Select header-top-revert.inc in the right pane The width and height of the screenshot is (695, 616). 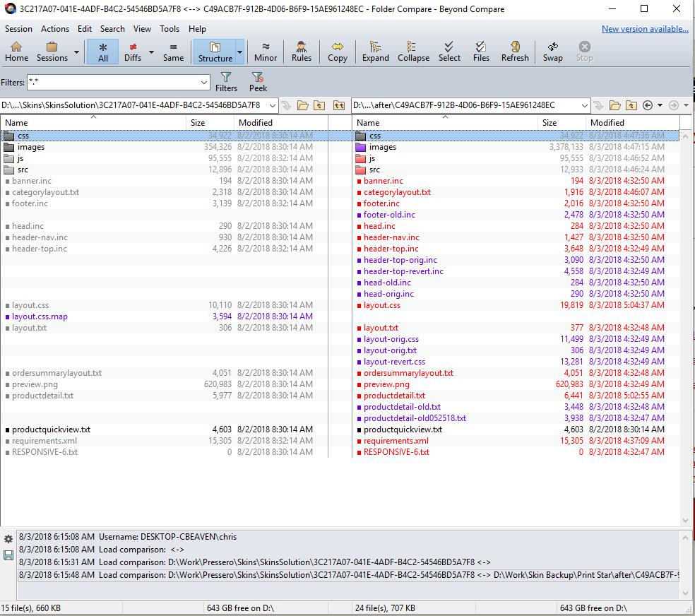click(x=403, y=271)
